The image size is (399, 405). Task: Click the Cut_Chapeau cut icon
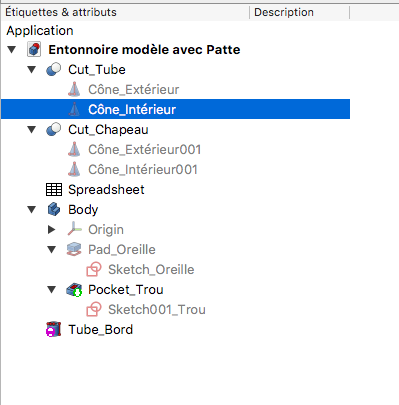pyautogui.click(x=53, y=129)
